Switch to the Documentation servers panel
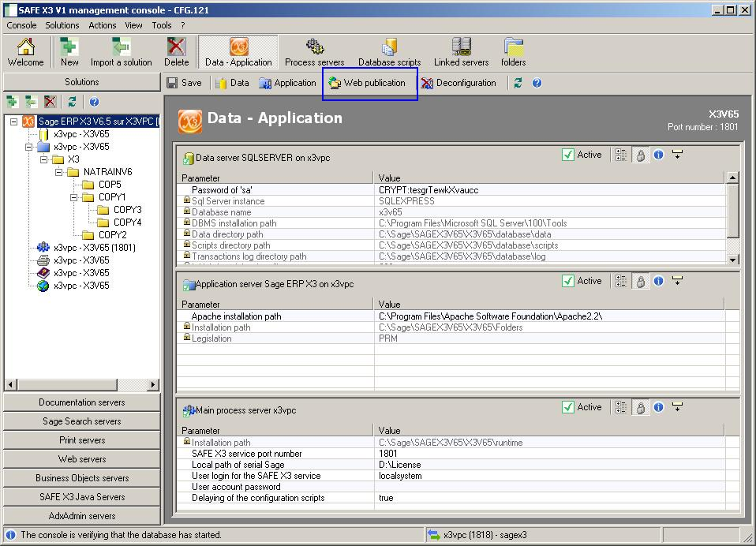This screenshot has height=546, width=756. point(82,402)
